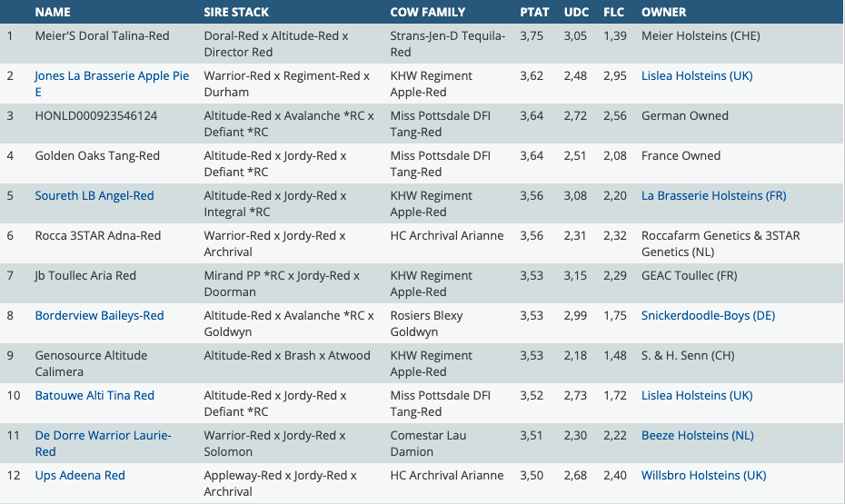Open Lislea Holsteins (UK) owner in row 10

[697, 396]
